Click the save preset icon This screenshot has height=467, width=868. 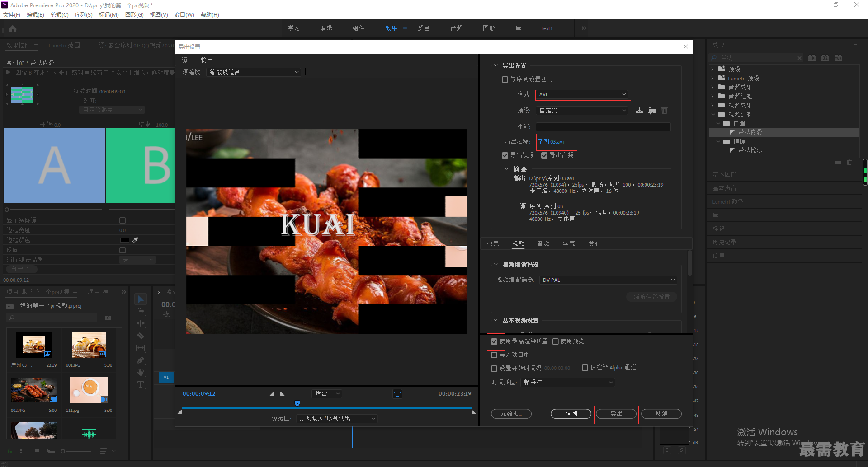(x=639, y=111)
